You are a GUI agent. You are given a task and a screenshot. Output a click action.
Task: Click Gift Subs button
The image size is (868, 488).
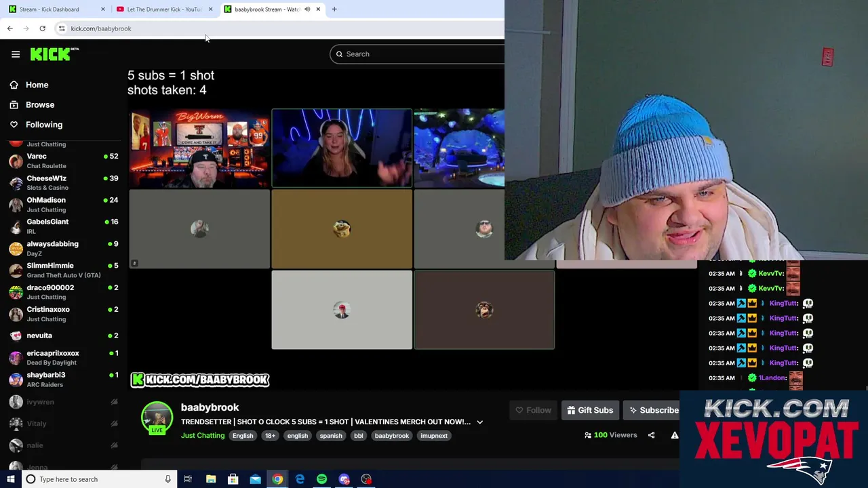[x=590, y=410]
